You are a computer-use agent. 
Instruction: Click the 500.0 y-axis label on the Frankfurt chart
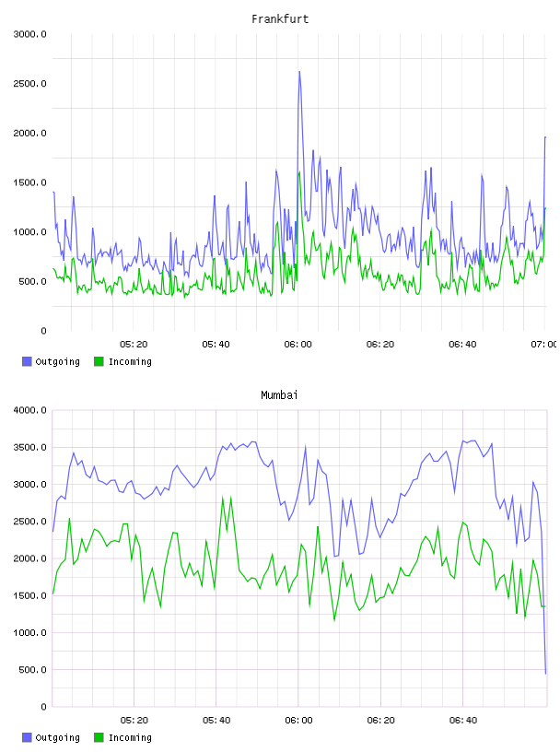pos(32,281)
